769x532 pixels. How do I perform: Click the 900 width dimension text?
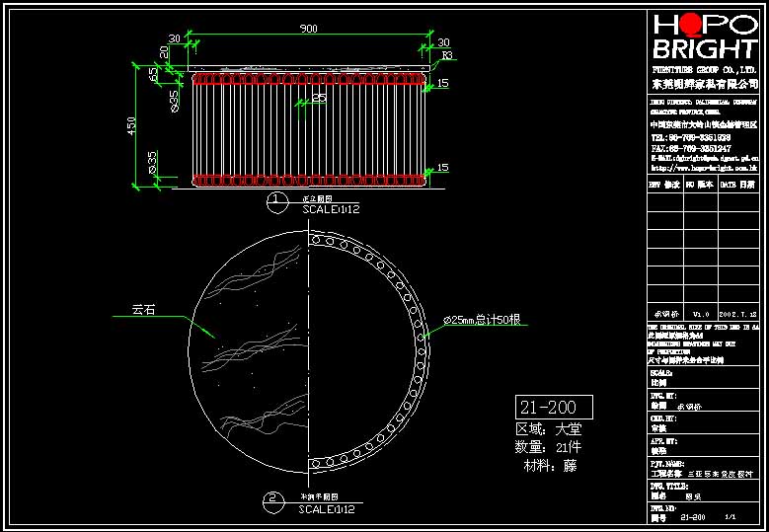308,29
